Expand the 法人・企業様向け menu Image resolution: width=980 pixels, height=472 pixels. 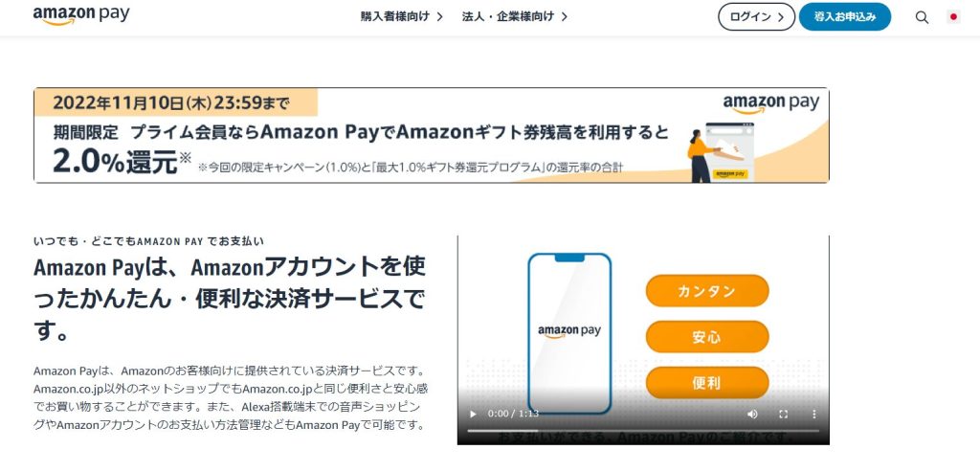pyautogui.click(x=515, y=17)
